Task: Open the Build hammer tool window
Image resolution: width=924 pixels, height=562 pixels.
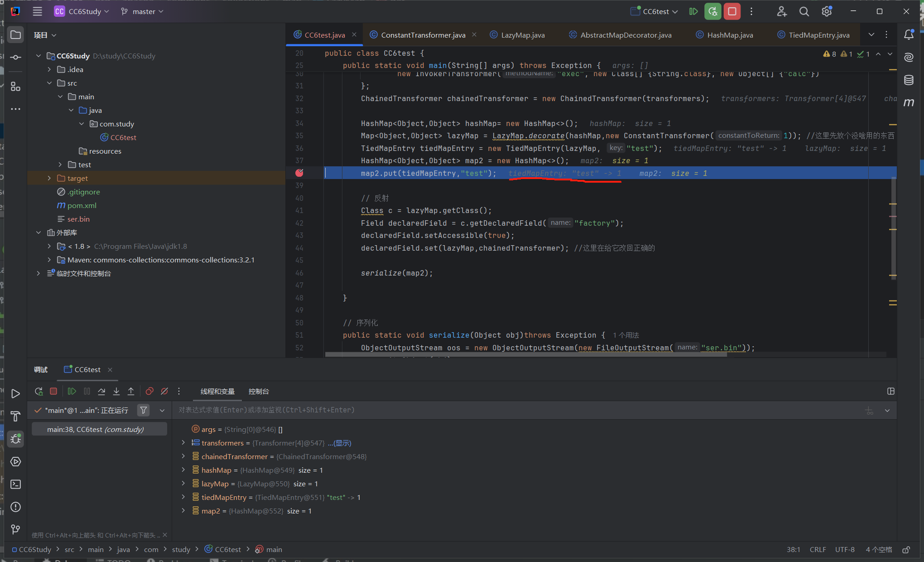Action: pos(15,416)
